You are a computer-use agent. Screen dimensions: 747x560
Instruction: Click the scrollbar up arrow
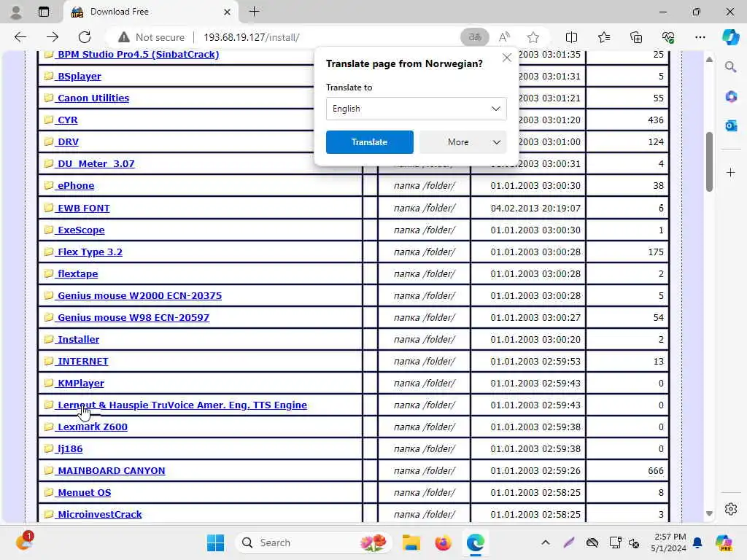coord(709,60)
